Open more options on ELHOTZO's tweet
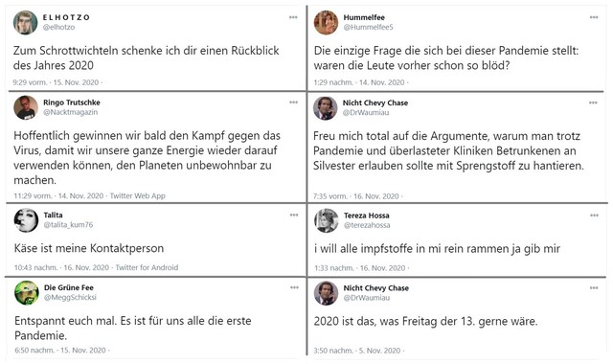Viewport: 613px width, 364px height. point(293,17)
